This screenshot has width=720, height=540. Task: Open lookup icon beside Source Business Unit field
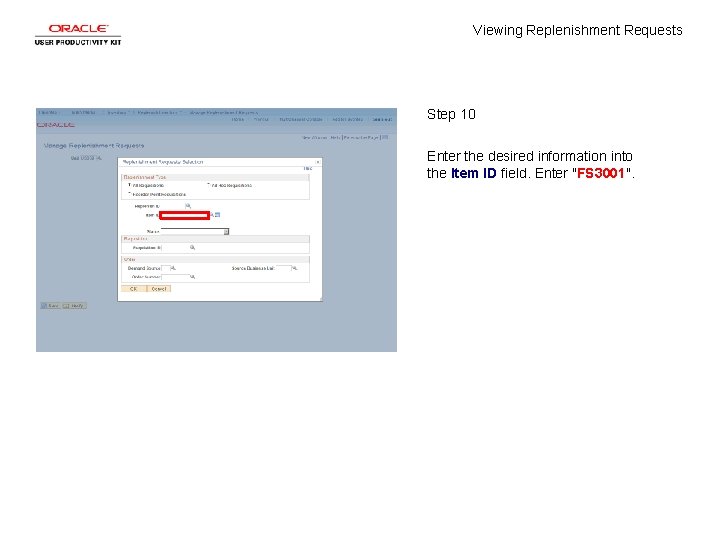click(x=295, y=268)
